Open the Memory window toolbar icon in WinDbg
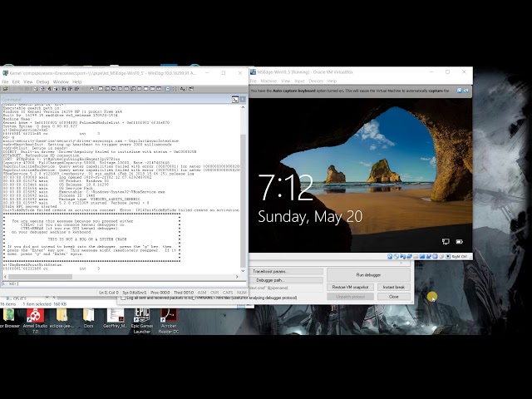Viewport: 532px width, 399px height. (126, 89)
